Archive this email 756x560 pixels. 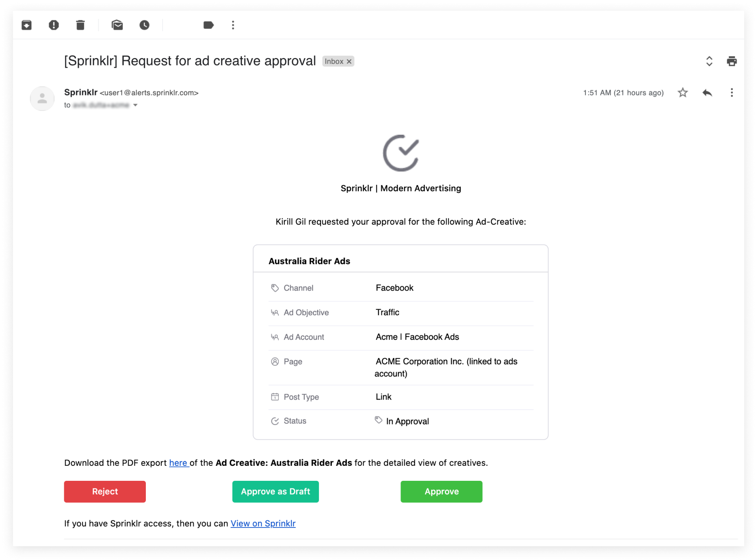pos(26,25)
